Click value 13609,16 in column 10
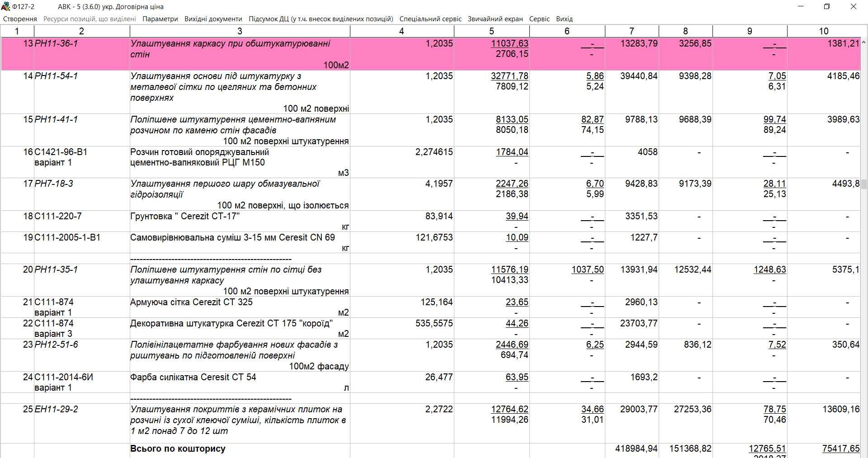The width and height of the screenshot is (868, 458). point(841,409)
